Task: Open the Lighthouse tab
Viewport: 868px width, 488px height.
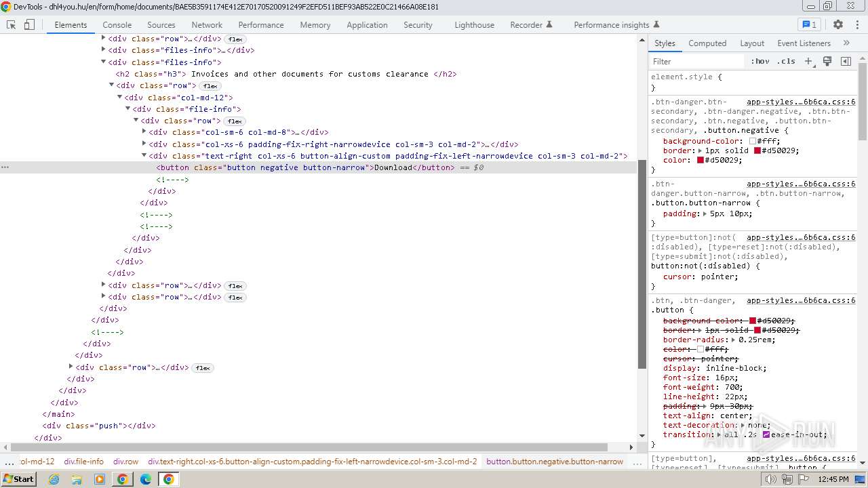Action: pyautogui.click(x=474, y=24)
